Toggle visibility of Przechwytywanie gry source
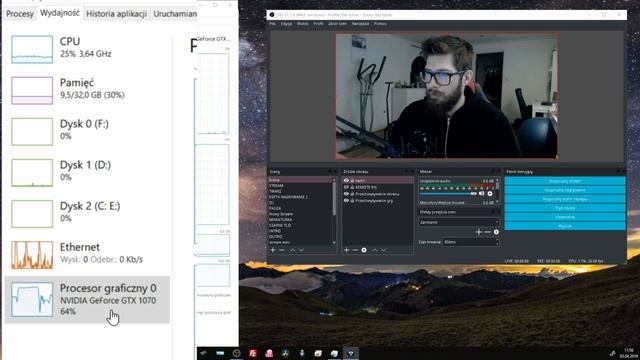 (x=346, y=200)
